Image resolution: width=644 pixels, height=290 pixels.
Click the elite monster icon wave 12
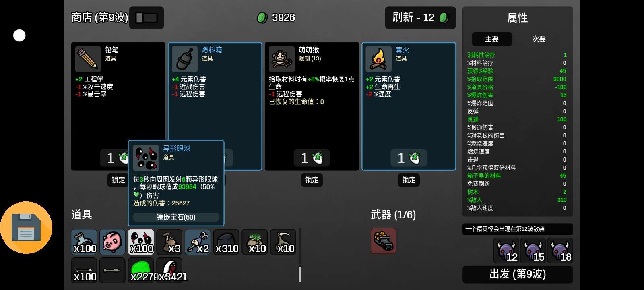pos(506,251)
